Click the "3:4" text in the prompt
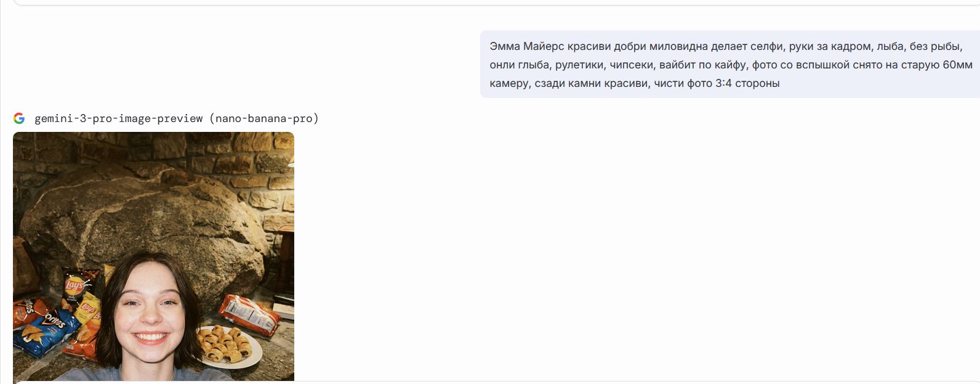Image resolution: width=980 pixels, height=384 pixels. pyautogui.click(x=723, y=83)
